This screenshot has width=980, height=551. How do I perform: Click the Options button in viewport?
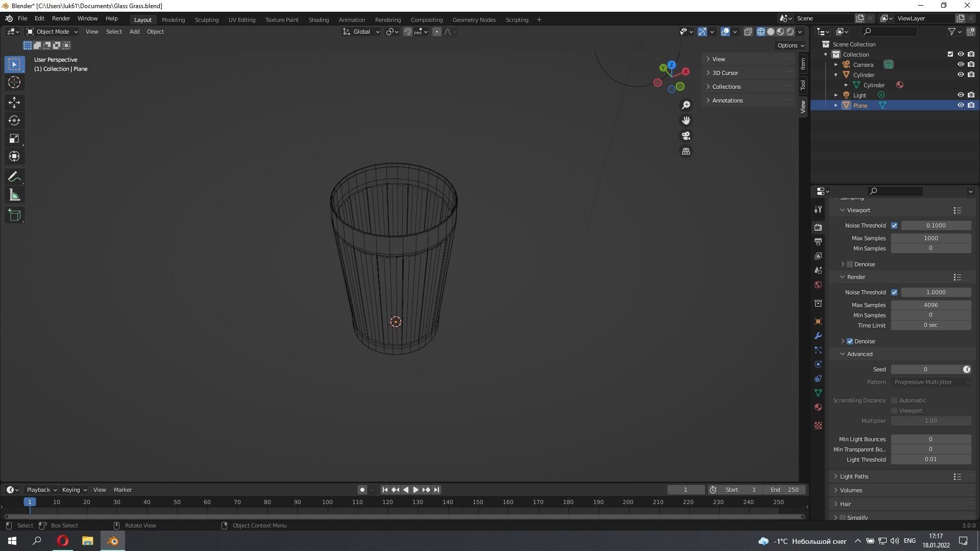click(x=791, y=45)
